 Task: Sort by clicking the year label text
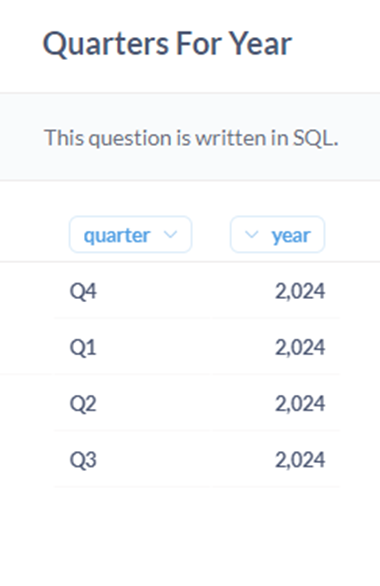[x=291, y=236]
